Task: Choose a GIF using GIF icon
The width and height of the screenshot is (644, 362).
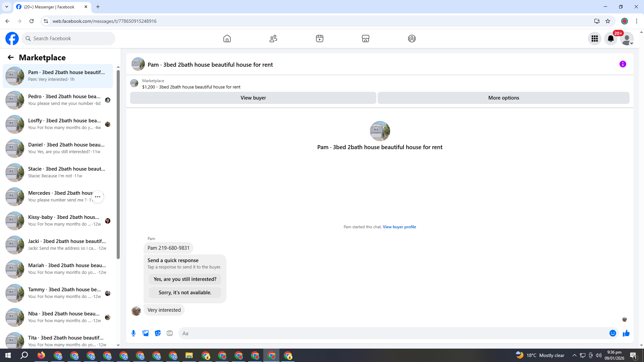Action: 170,333
